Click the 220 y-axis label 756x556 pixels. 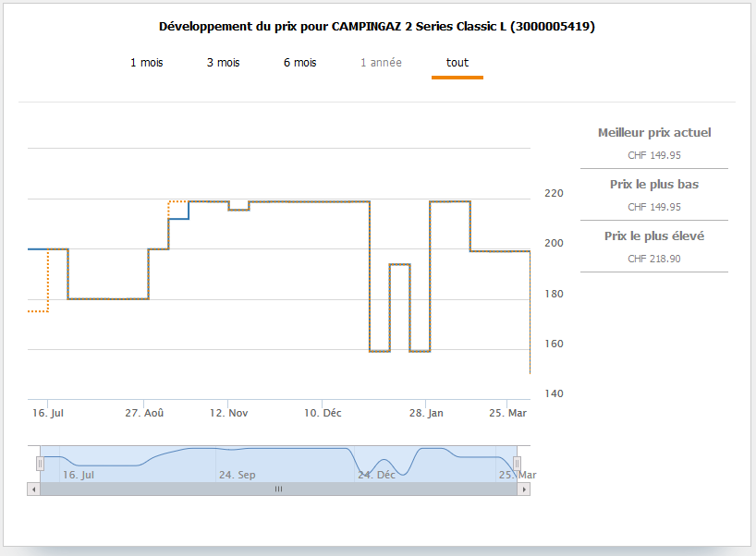[554, 193]
